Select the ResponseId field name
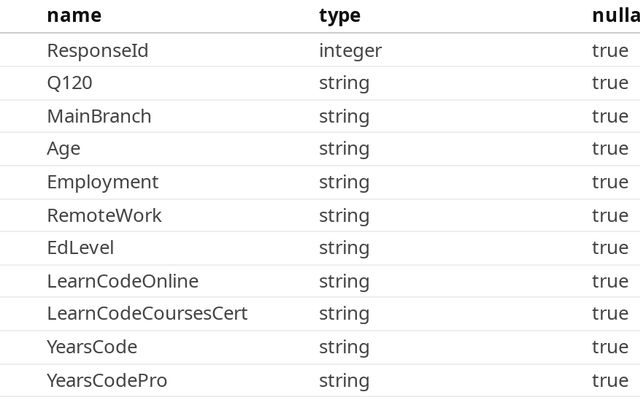The height and width of the screenshot is (400, 640). click(98, 51)
